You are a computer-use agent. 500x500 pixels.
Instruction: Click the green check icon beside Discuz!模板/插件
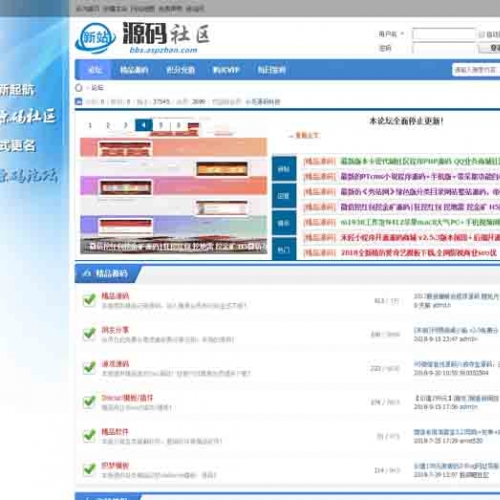[x=89, y=402]
